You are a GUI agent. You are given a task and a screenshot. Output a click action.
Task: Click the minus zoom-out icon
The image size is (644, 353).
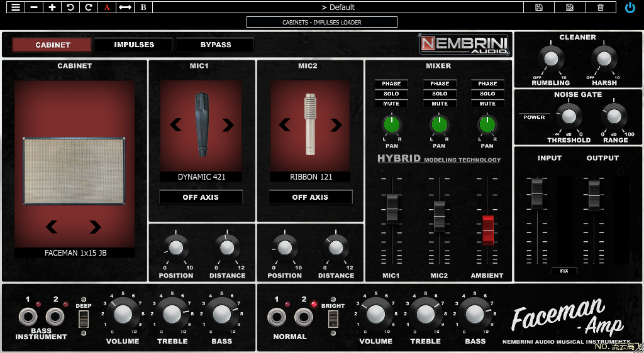34,7
